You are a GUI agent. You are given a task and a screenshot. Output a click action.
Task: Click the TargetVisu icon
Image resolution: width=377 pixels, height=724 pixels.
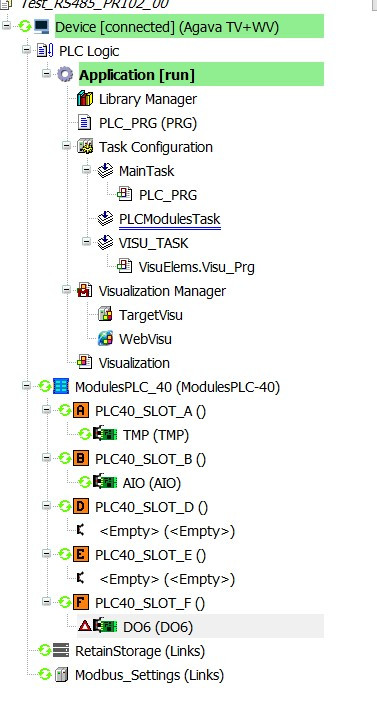[105, 315]
